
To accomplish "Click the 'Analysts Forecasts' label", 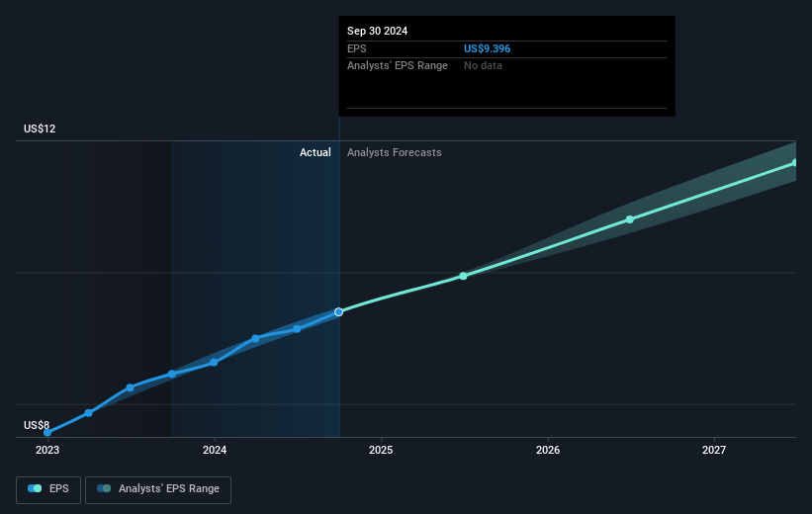I will [x=394, y=152].
